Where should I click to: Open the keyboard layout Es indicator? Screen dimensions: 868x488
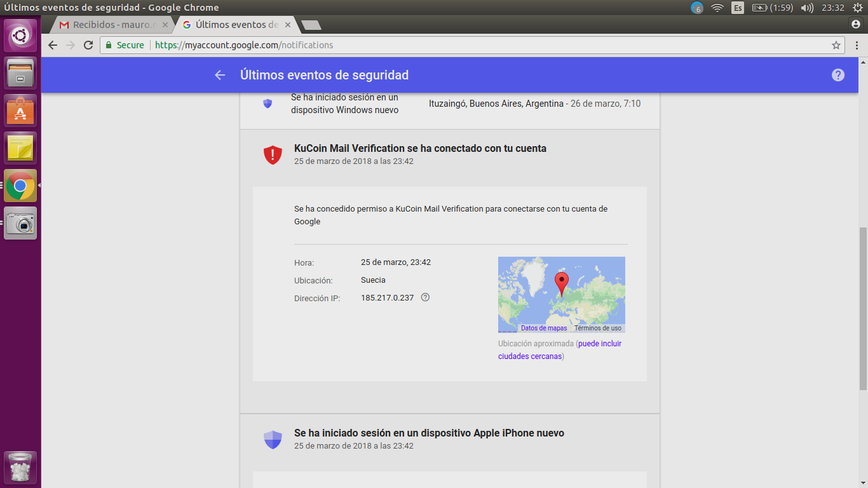click(x=738, y=8)
